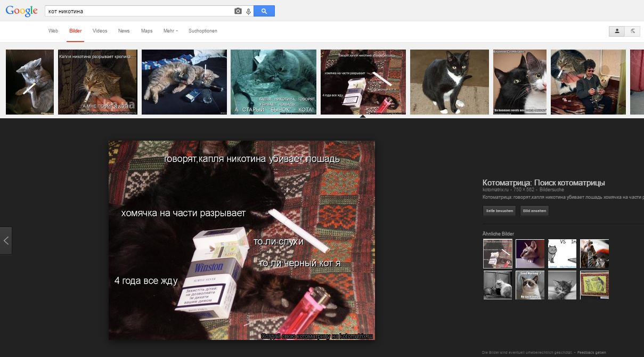Click the camera search-by-image icon
The width and height of the screenshot is (644, 357).
pos(238,11)
